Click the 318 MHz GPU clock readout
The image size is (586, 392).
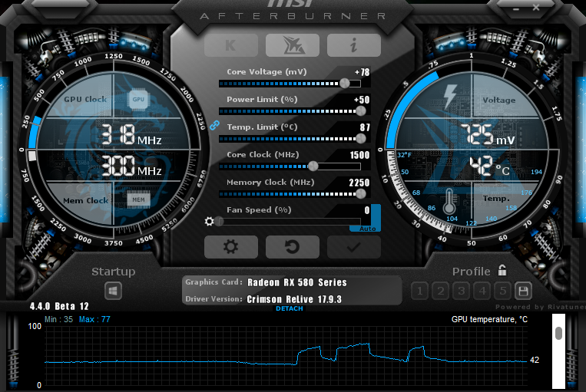(131, 135)
